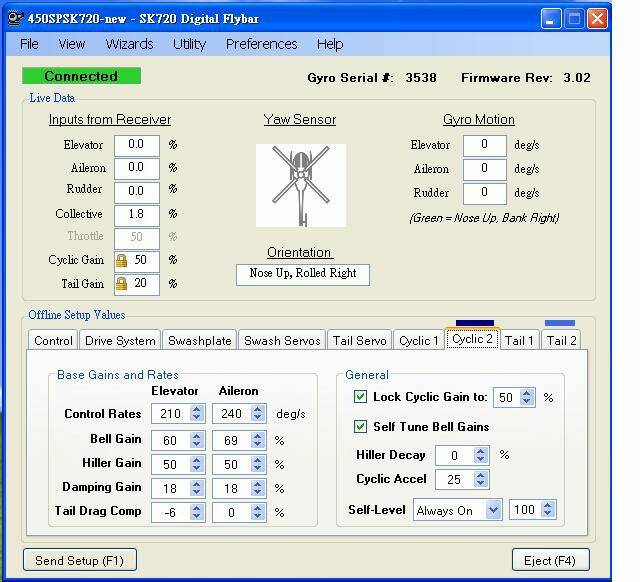The width and height of the screenshot is (640, 582).
Task: Toggle Self Tune Bell Gains checkbox
Action: (x=360, y=427)
